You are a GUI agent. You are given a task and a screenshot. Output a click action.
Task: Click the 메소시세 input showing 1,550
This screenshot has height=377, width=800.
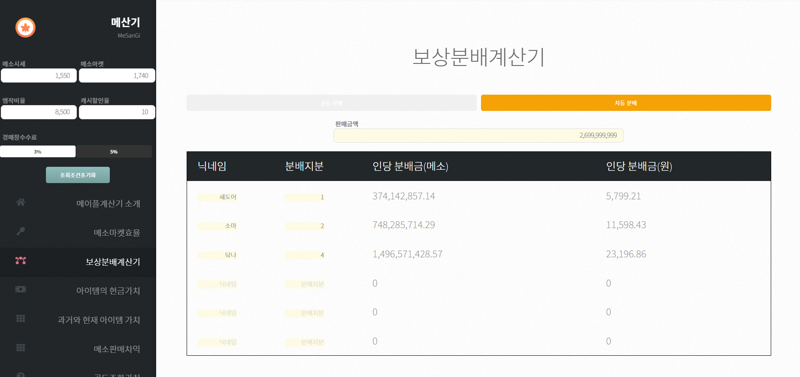(39, 76)
